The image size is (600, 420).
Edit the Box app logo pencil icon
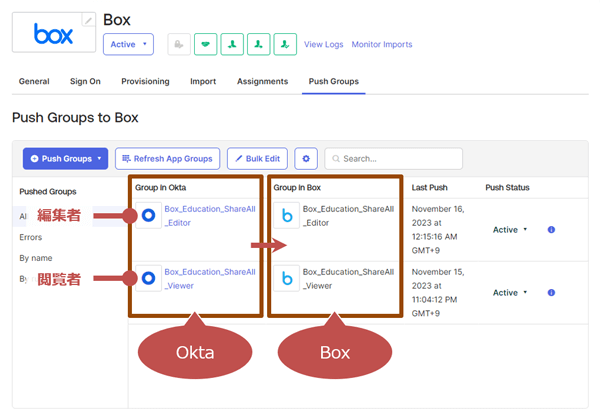88,20
